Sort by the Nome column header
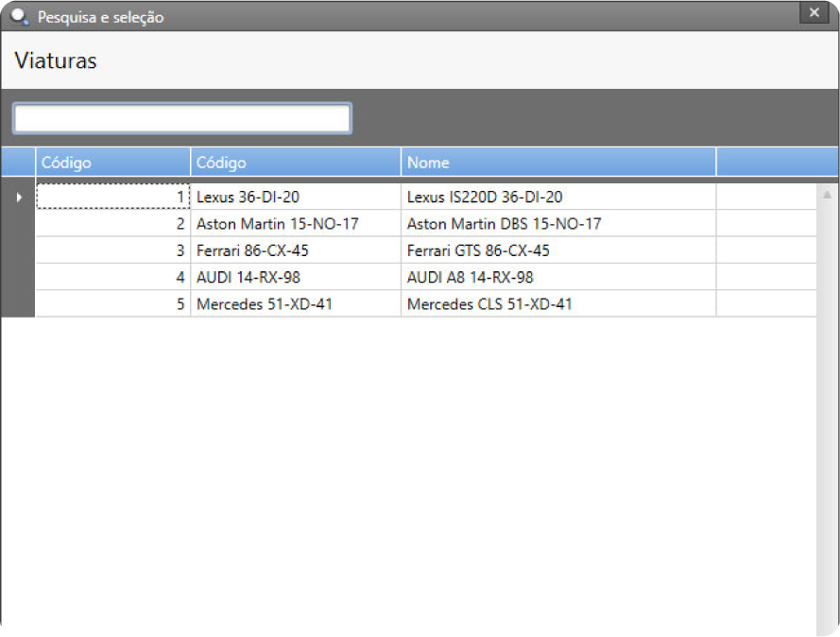Image resolution: width=840 pixels, height=637 pixels. click(x=557, y=163)
